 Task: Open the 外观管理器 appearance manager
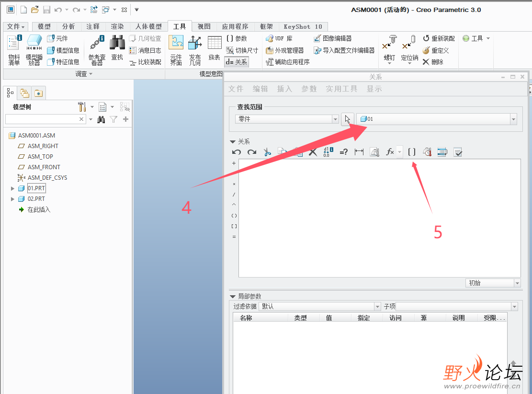point(284,50)
